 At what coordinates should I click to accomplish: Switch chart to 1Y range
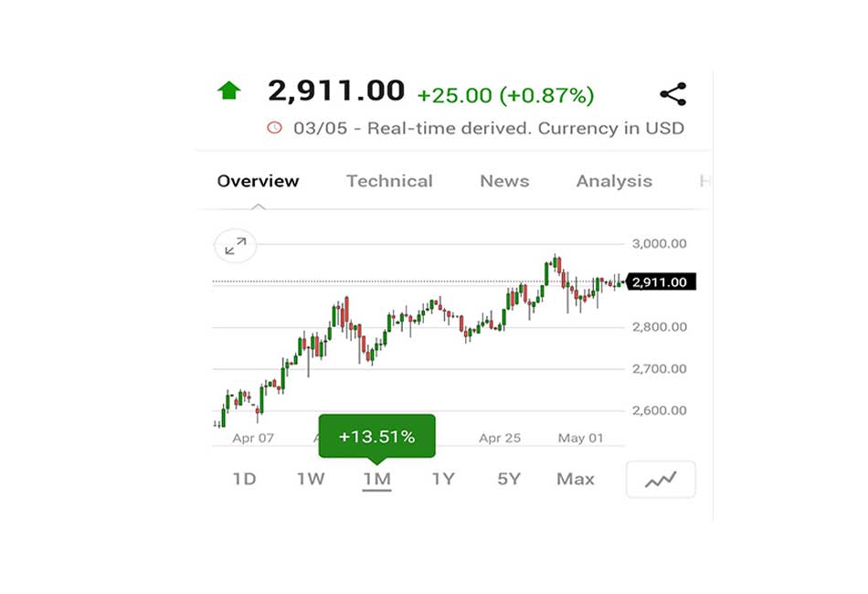click(443, 479)
